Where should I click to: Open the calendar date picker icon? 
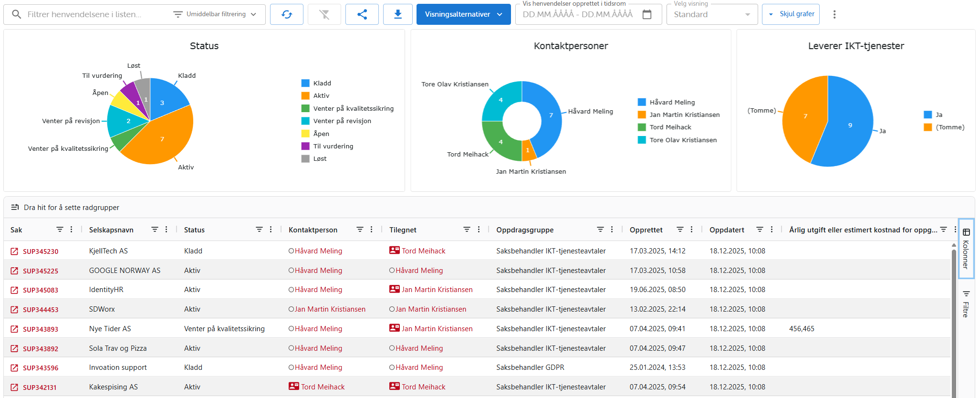tap(647, 14)
